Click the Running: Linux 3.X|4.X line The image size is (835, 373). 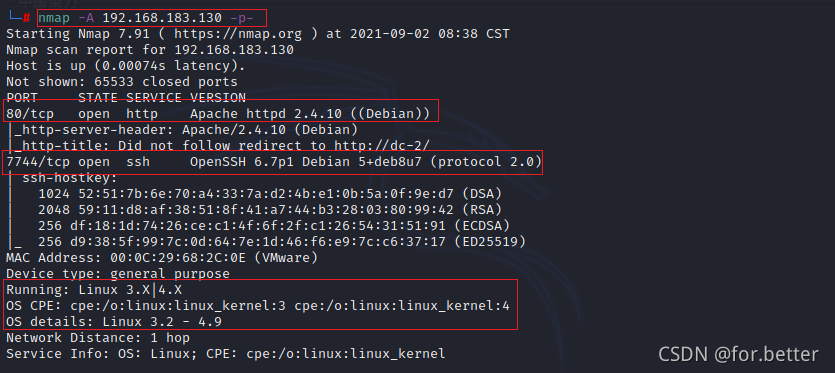[x=94, y=290]
